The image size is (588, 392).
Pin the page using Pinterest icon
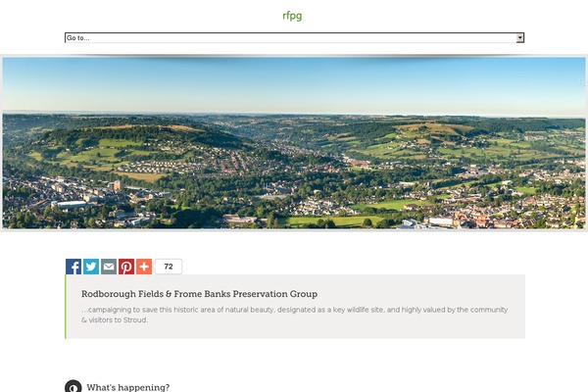pyautogui.click(x=126, y=267)
